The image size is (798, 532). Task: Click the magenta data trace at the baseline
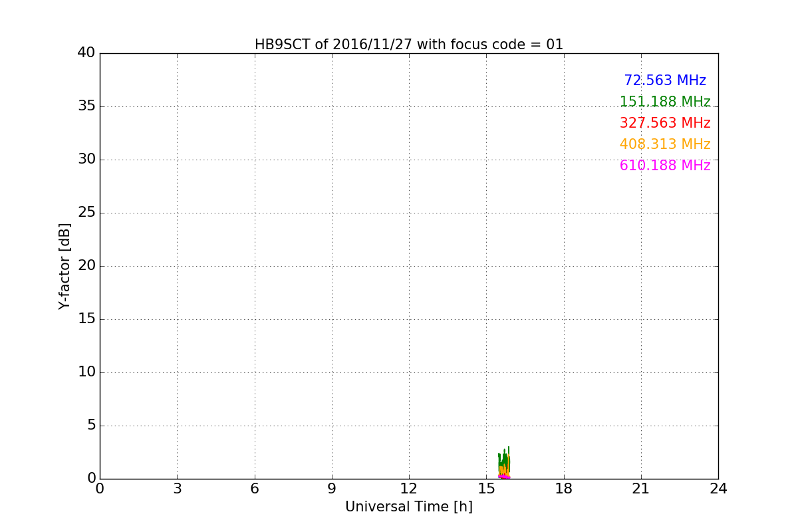(x=504, y=476)
